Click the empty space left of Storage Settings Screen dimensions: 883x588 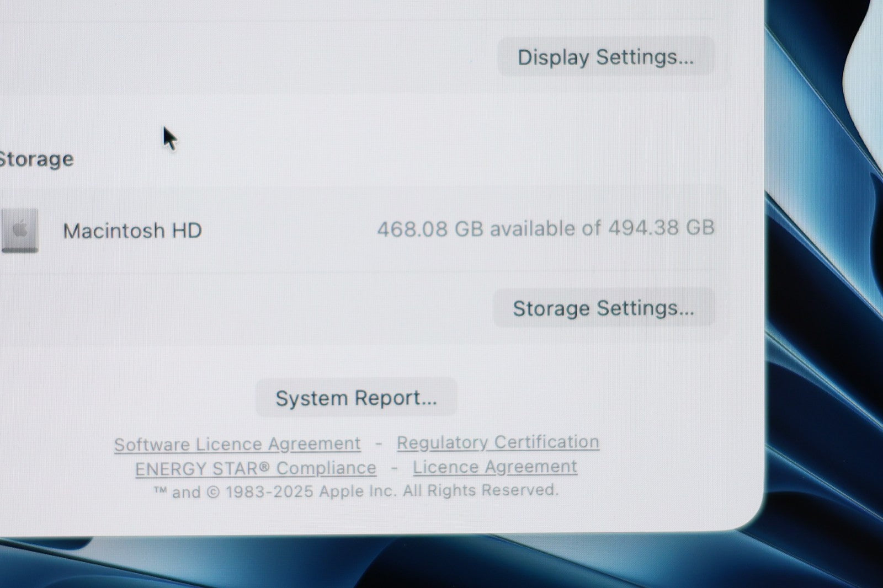[x=248, y=309]
